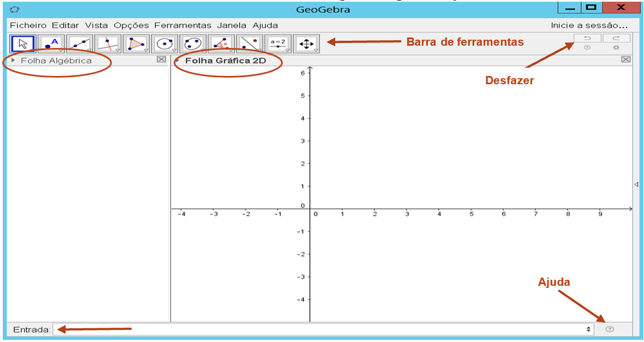This screenshot has height=342, width=644.
Task: Select the Move arrow tool
Action: (x=23, y=44)
